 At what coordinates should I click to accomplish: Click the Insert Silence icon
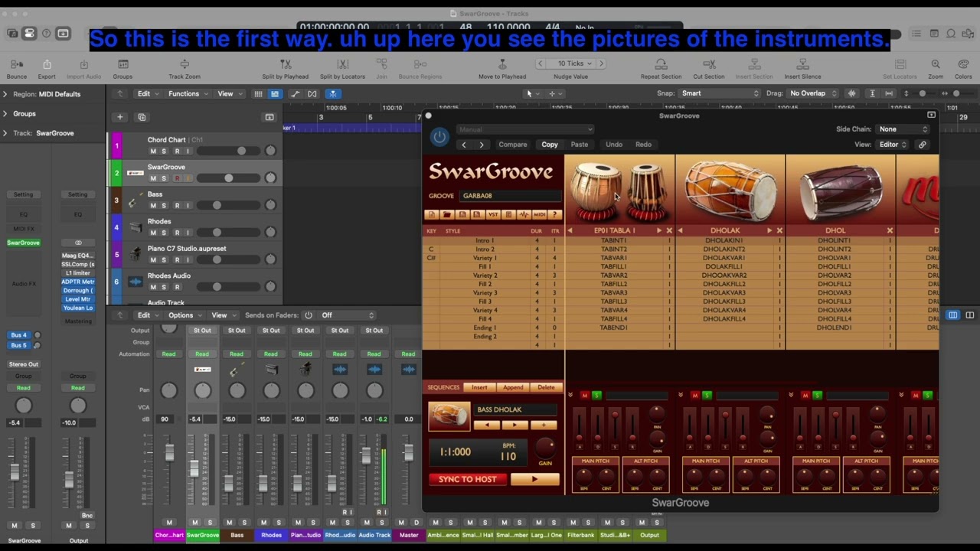click(802, 64)
